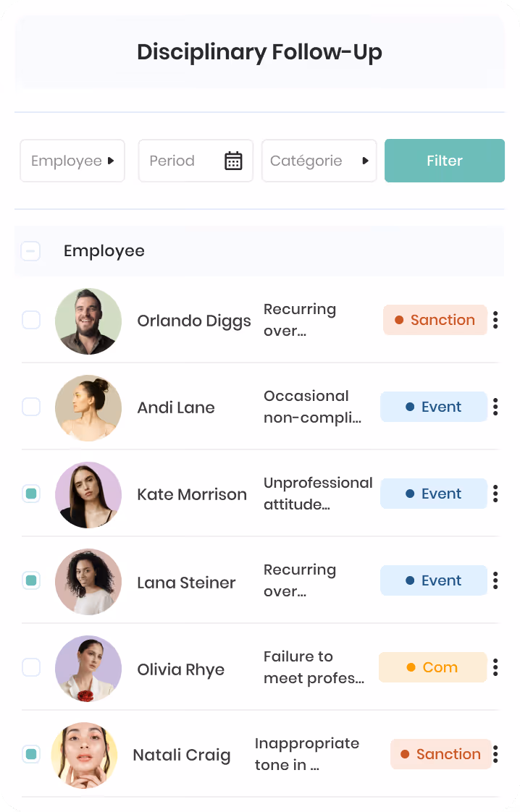Open the calendar icon in Period field
520x812 pixels.
click(x=233, y=161)
